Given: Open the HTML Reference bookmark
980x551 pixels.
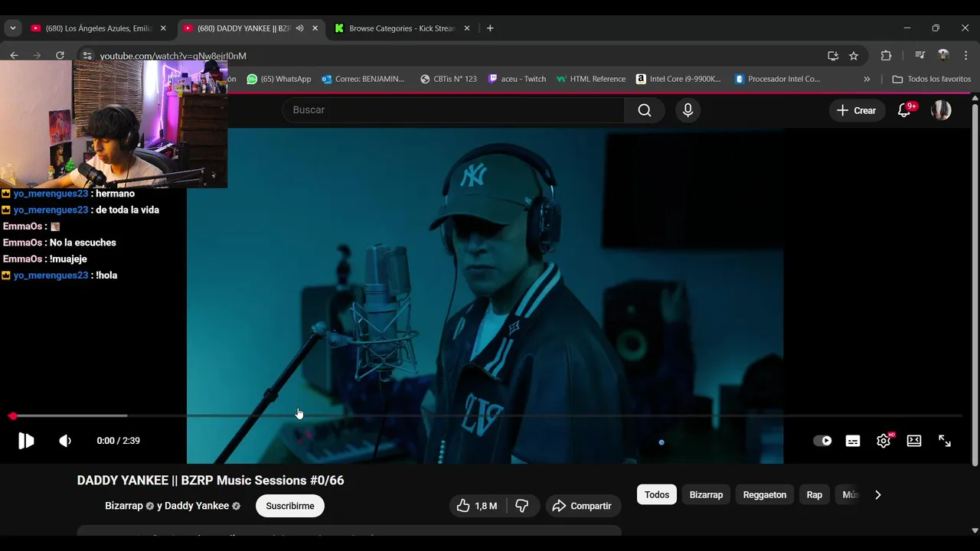Looking at the screenshot, I should tap(591, 79).
